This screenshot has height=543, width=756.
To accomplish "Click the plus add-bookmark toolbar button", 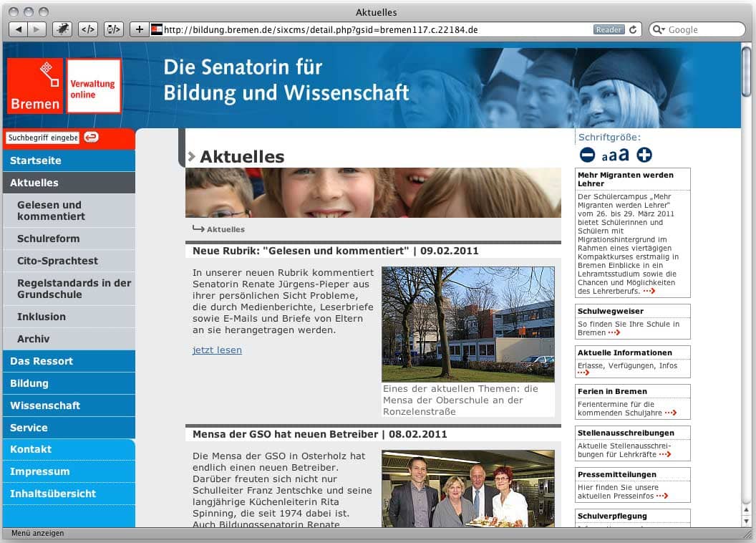I will click(x=139, y=29).
